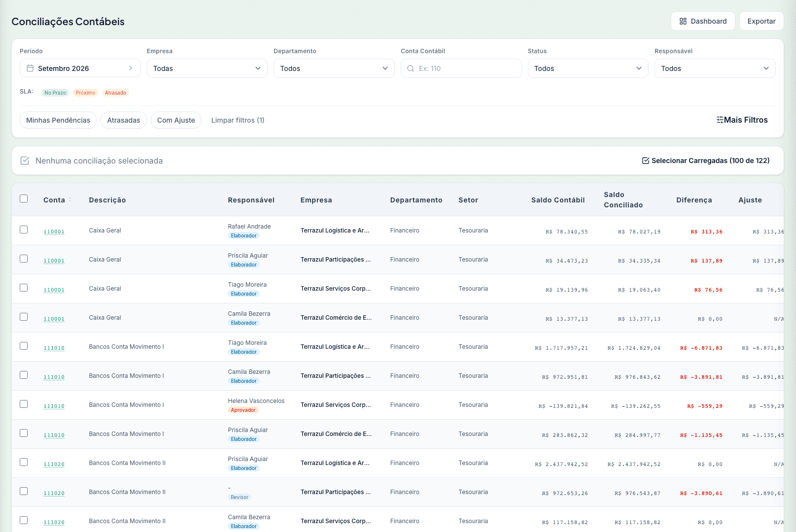The height and width of the screenshot is (532, 796).
Task: Open account 110001 in Rafael Andrade row
Action: pyautogui.click(x=54, y=232)
